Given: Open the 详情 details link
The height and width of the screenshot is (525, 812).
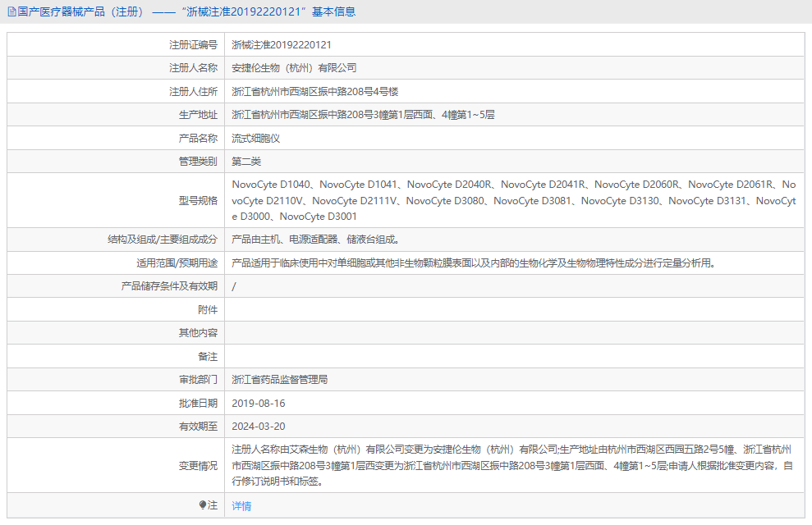Looking at the screenshot, I should (x=241, y=506).
